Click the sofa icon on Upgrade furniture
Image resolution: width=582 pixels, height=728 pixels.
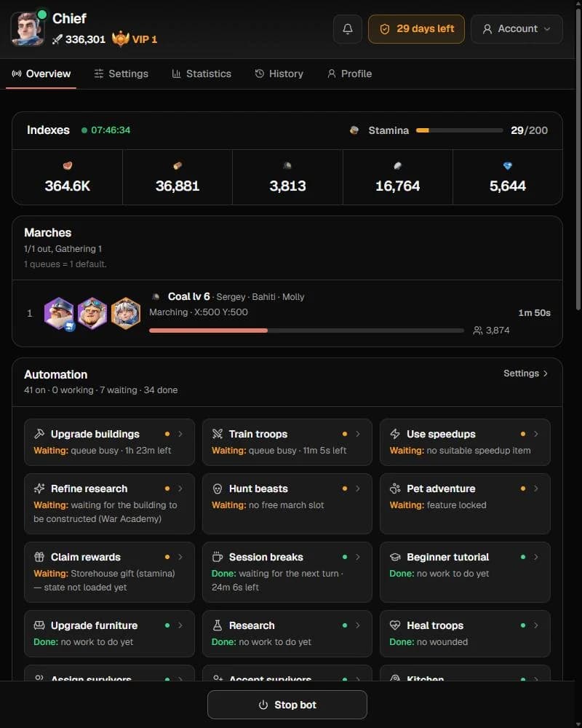(x=39, y=625)
